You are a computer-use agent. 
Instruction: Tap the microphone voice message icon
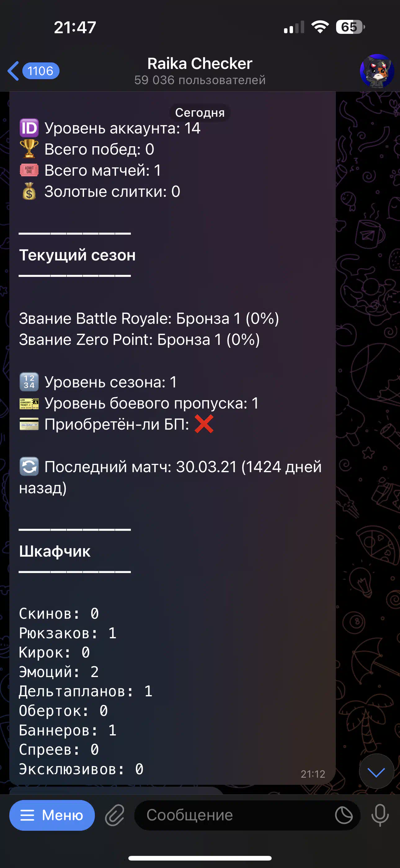(x=380, y=816)
